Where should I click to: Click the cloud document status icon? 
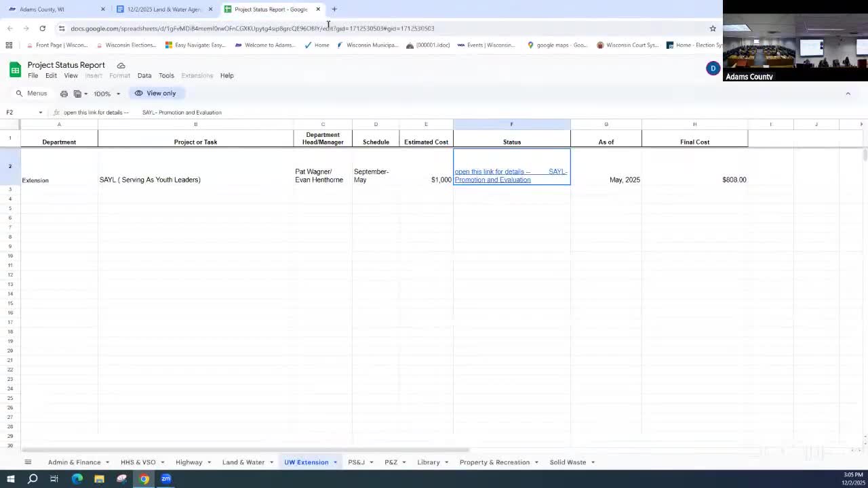click(x=121, y=65)
